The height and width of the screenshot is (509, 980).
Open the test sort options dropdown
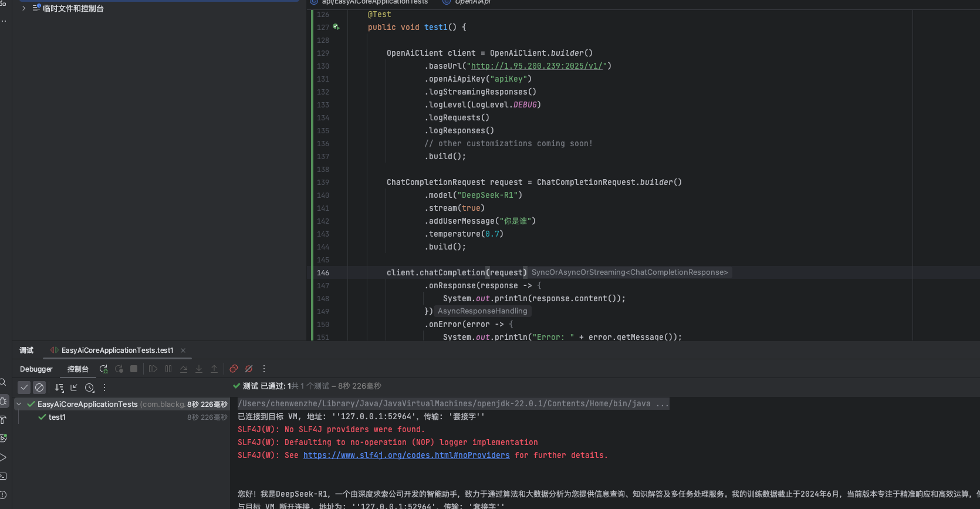pyautogui.click(x=59, y=387)
